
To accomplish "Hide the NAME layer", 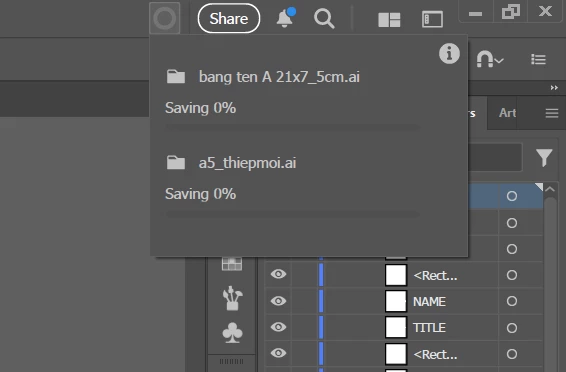I will pyautogui.click(x=278, y=301).
